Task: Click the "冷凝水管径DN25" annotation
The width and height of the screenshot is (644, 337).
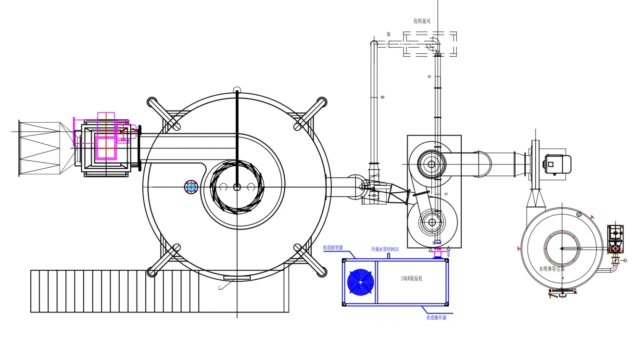Action: [385, 249]
